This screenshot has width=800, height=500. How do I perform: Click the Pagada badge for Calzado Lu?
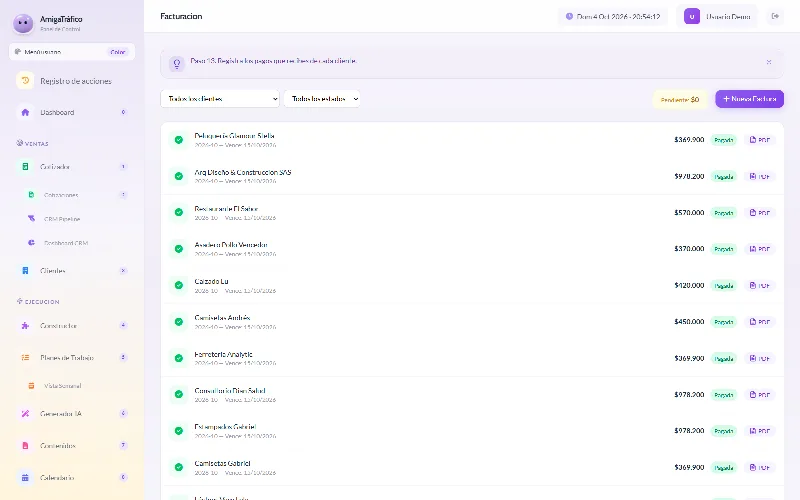723,286
